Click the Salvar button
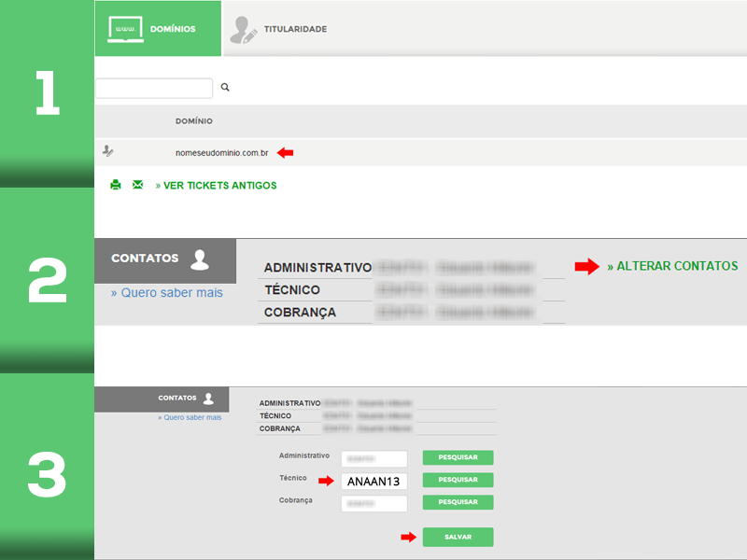This screenshot has width=747, height=560. pyautogui.click(x=458, y=537)
